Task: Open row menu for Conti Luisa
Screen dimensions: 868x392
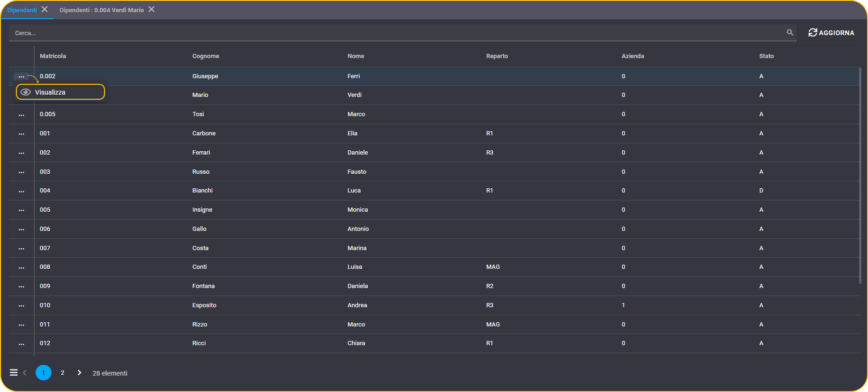Action: (21, 267)
